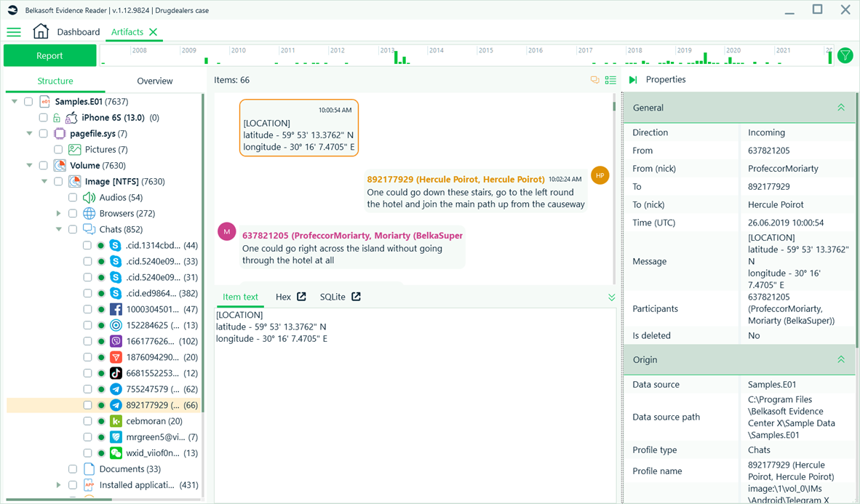Check the Documents checkbox
The image size is (860, 504).
[x=73, y=469]
